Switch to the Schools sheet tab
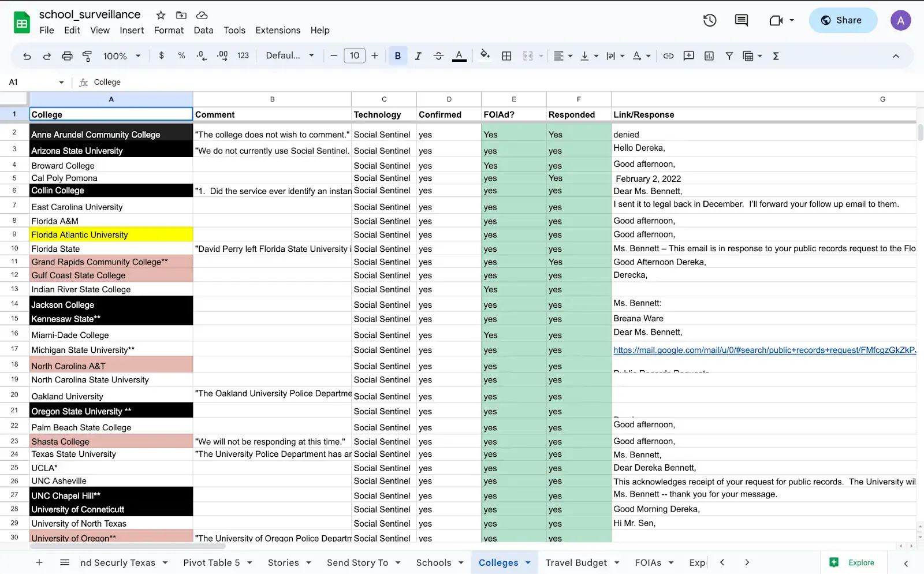 [434, 562]
